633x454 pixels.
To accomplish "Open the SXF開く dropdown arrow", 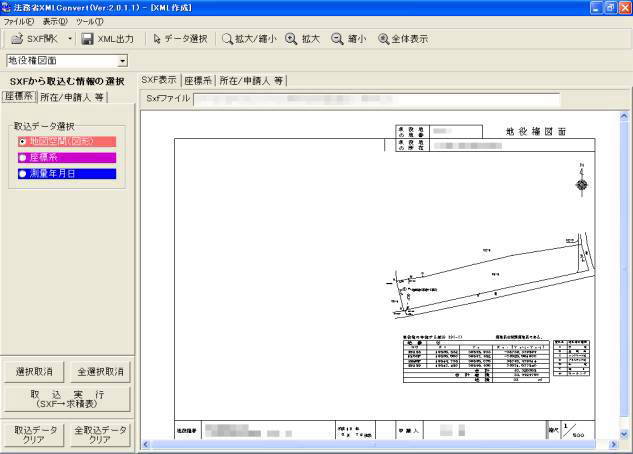I will pyautogui.click(x=70, y=39).
